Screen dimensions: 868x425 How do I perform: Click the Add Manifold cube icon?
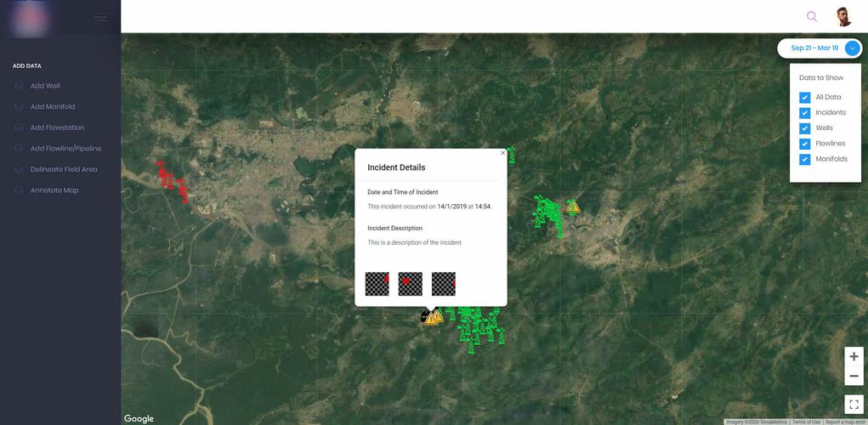(x=18, y=107)
